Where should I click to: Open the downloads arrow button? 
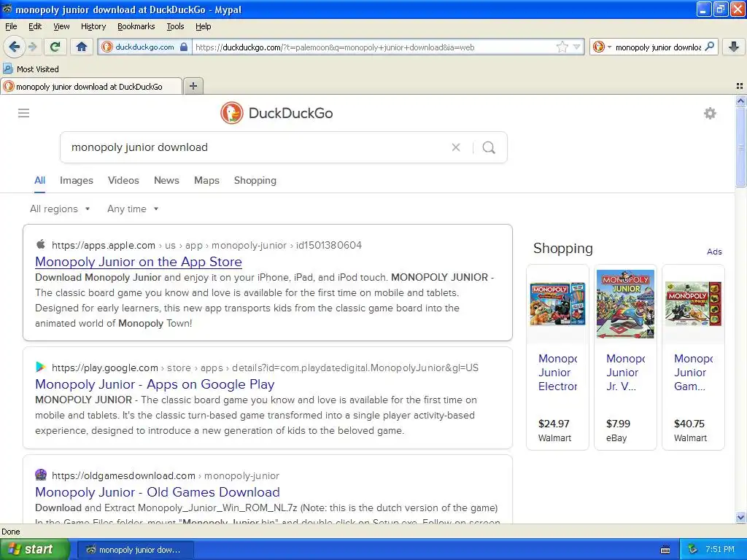(x=734, y=47)
